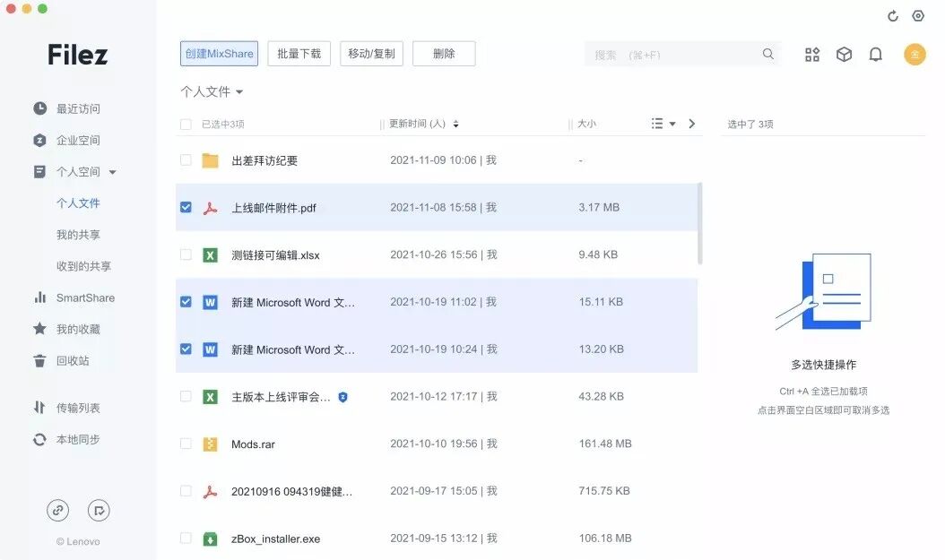Open the notifications bell

tap(876, 54)
